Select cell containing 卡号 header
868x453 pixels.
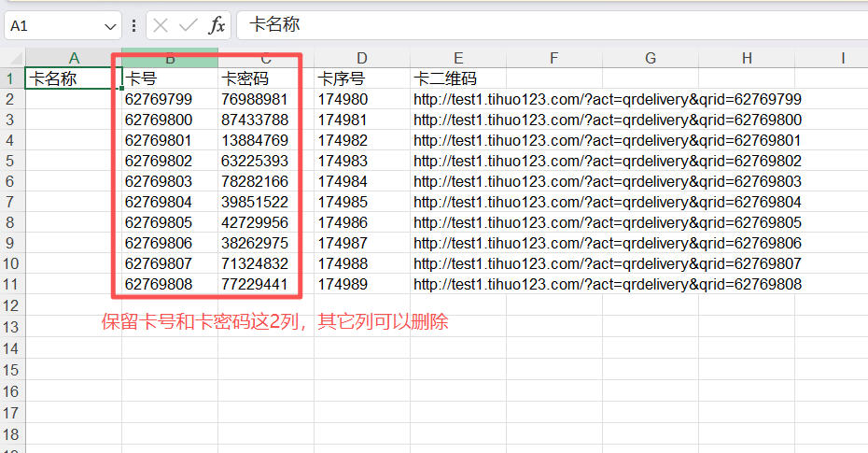(169, 78)
